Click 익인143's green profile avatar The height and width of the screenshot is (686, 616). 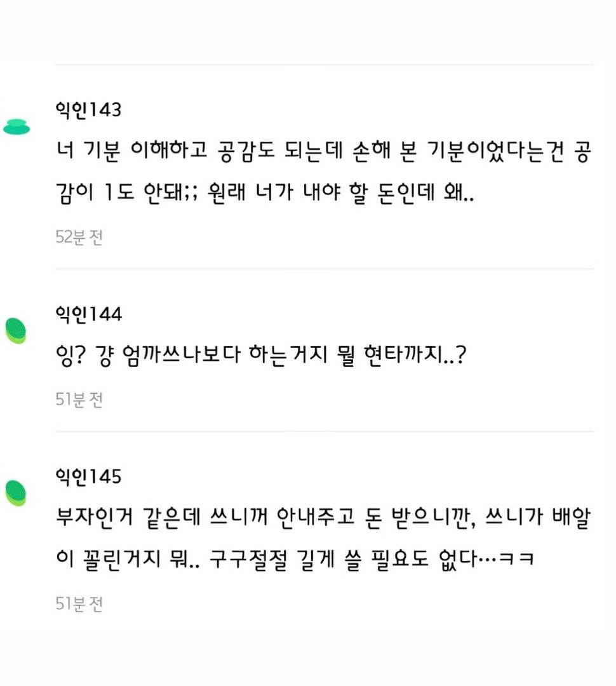[17, 127]
